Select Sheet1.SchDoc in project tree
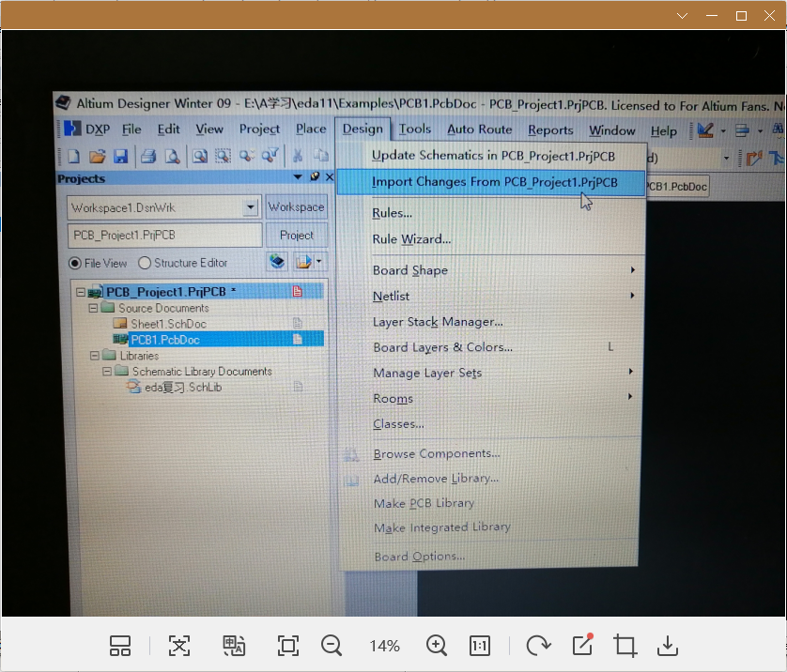Viewport: 787px width, 672px height. [x=169, y=324]
